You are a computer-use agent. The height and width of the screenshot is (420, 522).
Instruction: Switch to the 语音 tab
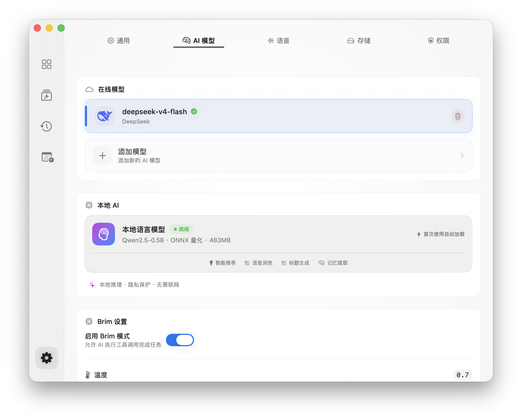(279, 41)
